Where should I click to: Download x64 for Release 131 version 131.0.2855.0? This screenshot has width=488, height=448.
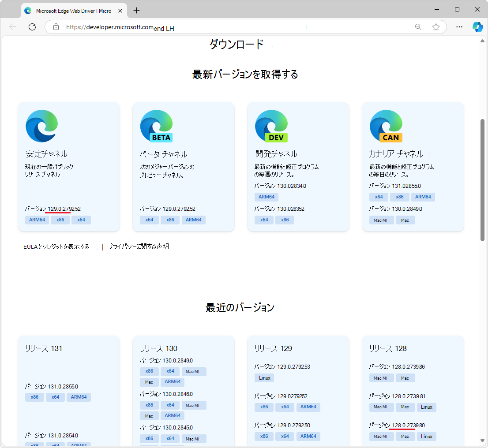coord(56,397)
